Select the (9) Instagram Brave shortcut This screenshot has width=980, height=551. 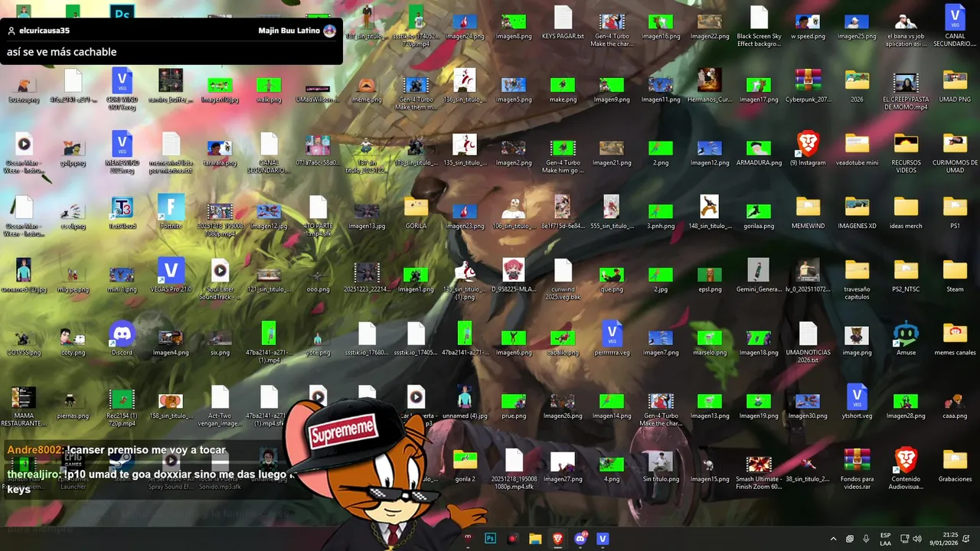pyautogui.click(x=808, y=148)
